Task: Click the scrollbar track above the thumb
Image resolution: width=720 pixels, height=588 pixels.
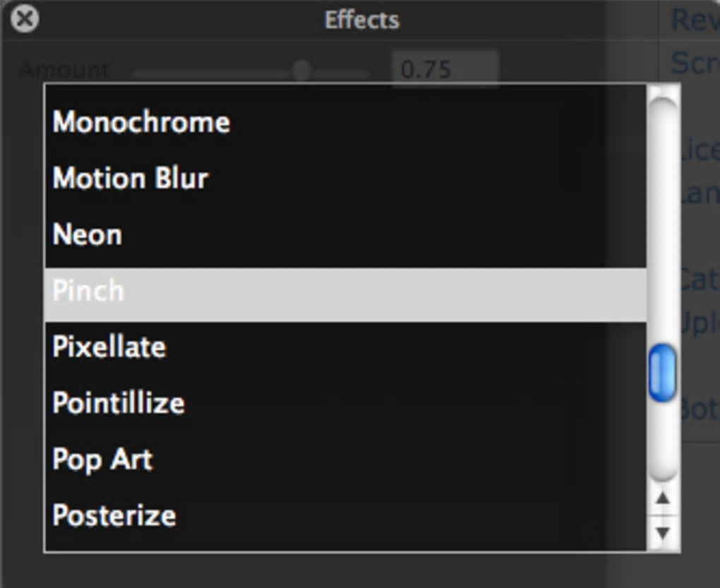Action: pyautogui.click(x=662, y=226)
